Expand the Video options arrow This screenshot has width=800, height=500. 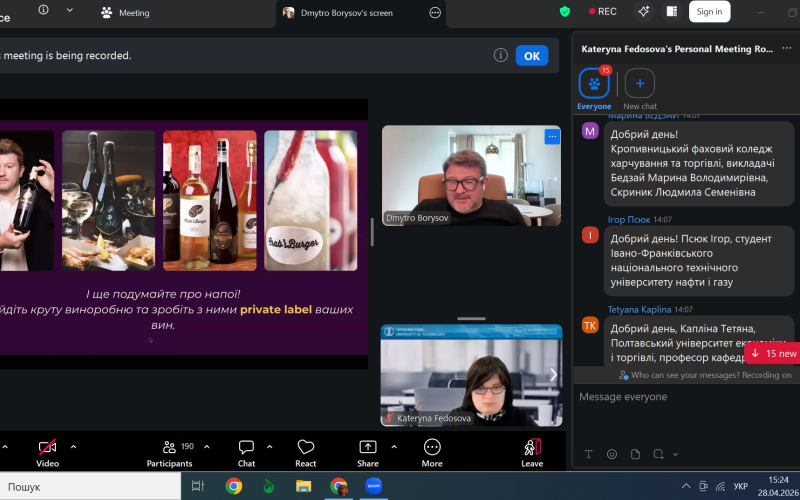click(73, 446)
